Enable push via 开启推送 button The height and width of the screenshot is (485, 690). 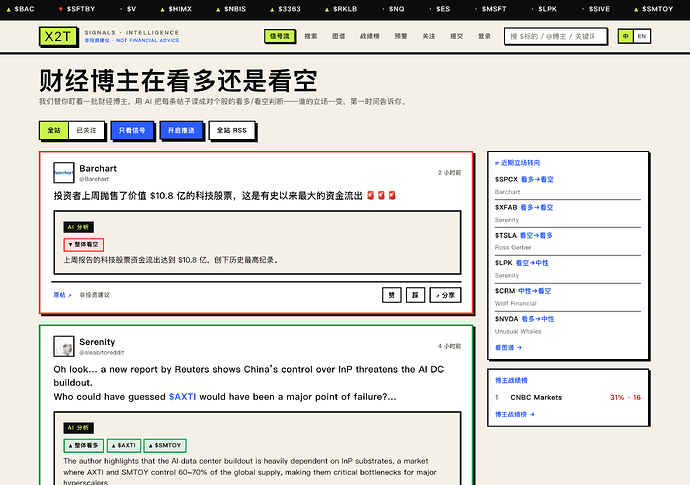click(181, 130)
